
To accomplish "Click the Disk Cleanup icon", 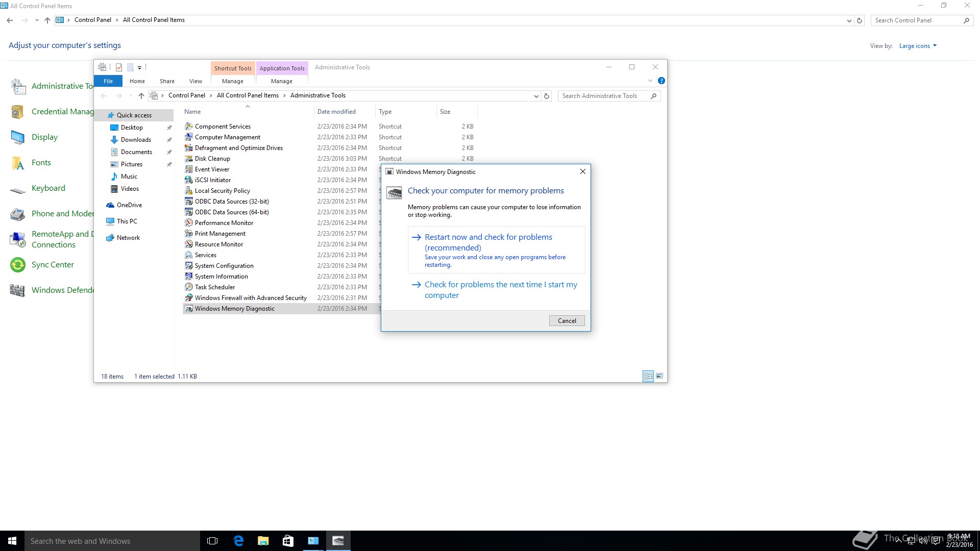I will tap(189, 158).
